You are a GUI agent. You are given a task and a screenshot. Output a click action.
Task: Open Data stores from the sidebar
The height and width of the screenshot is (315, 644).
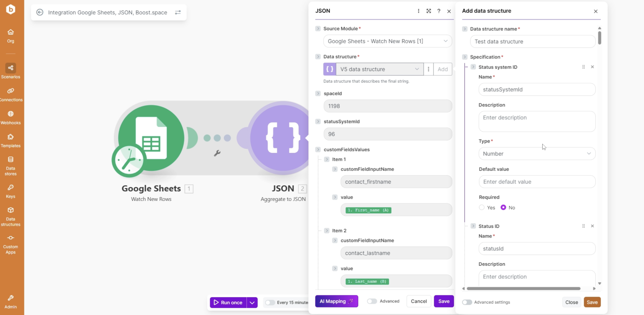tap(11, 166)
